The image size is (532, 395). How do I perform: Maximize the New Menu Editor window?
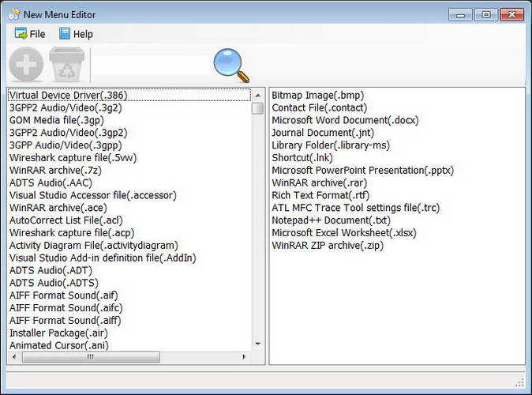click(x=486, y=15)
